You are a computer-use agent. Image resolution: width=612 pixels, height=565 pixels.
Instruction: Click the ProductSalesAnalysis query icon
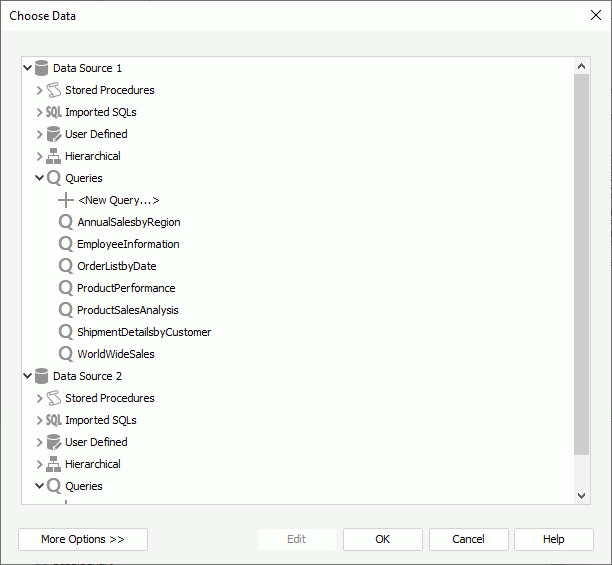pos(66,310)
